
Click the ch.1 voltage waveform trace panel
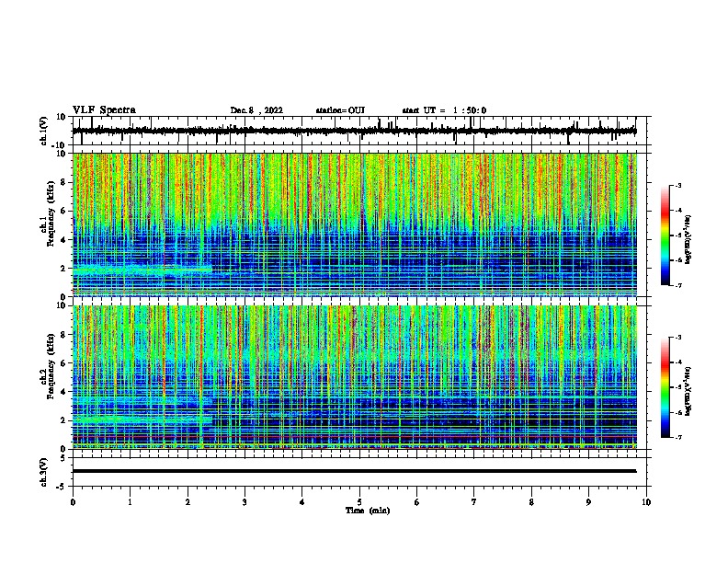pos(361,131)
